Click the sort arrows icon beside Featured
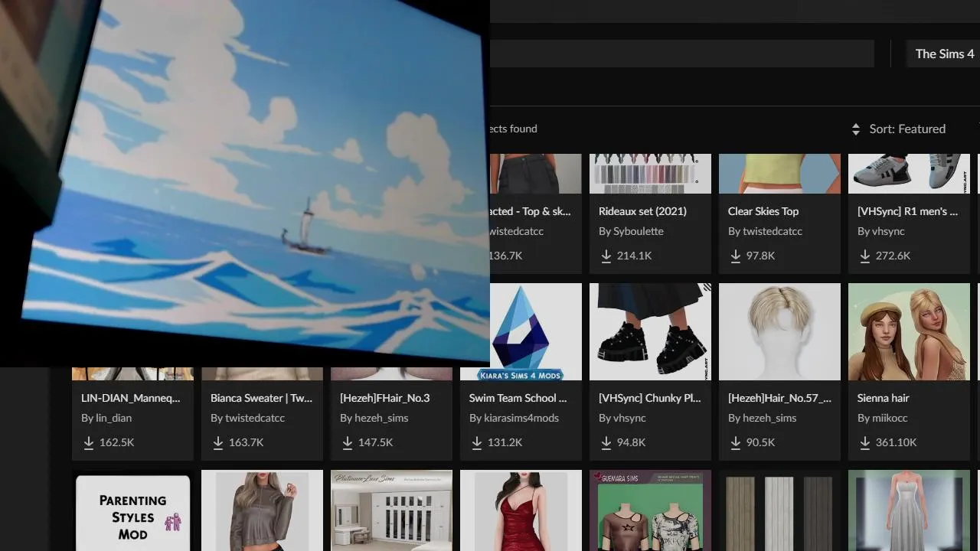The height and width of the screenshot is (551, 980). [856, 129]
